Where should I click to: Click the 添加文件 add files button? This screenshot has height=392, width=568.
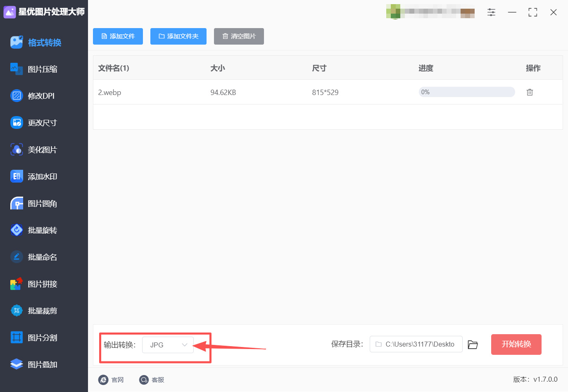coord(118,36)
